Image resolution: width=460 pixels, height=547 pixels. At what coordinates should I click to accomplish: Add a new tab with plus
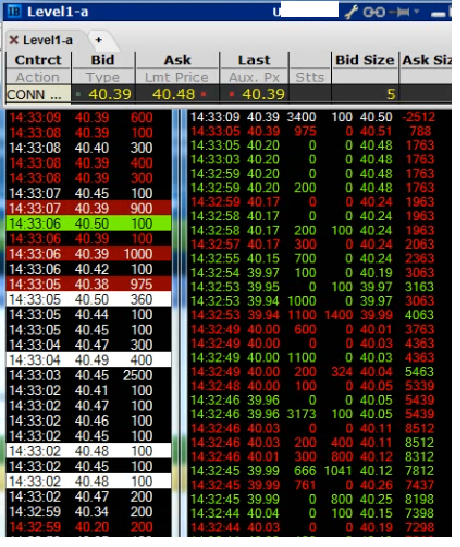[x=99, y=40]
